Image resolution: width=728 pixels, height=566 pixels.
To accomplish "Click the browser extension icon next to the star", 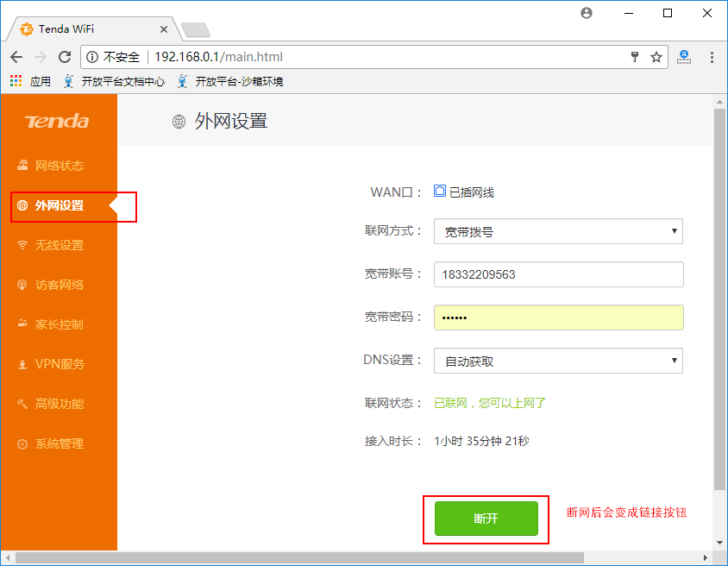I will (x=684, y=57).
